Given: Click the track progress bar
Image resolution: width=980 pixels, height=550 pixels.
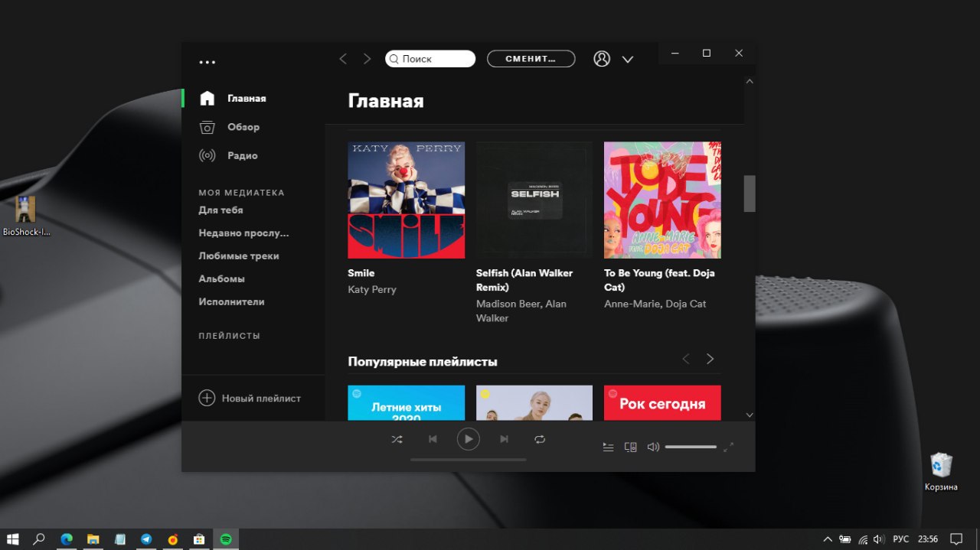Looking at the screenshot, I should click(468, 460).
